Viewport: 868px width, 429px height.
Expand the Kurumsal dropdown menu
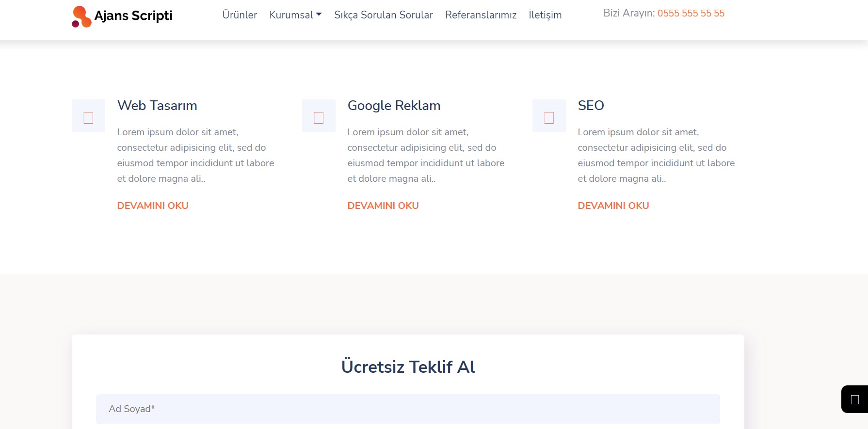coord(295,15)
